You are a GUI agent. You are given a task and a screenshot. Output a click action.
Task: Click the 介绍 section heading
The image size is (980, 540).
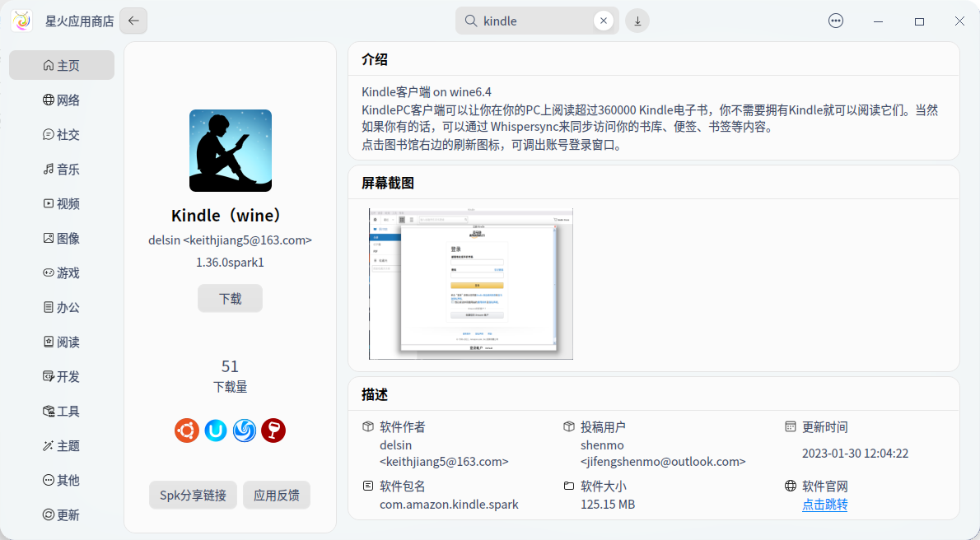(x=375, y=59)
